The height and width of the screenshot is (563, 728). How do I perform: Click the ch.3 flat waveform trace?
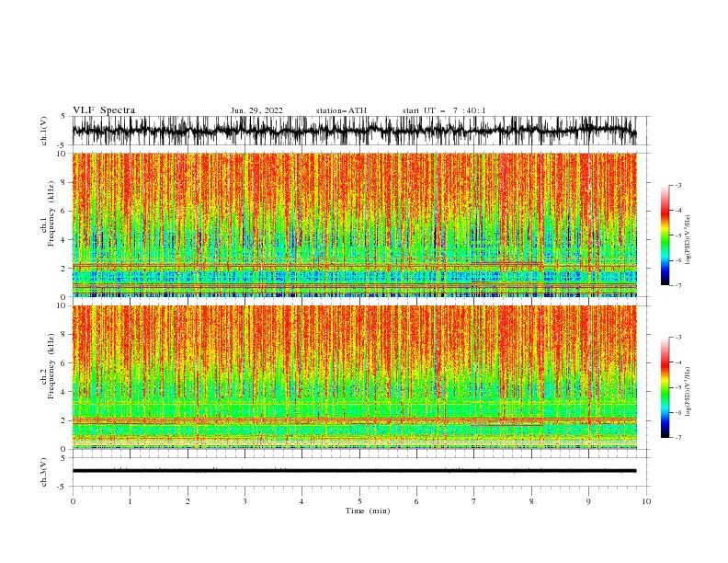(x=354, y=471)
